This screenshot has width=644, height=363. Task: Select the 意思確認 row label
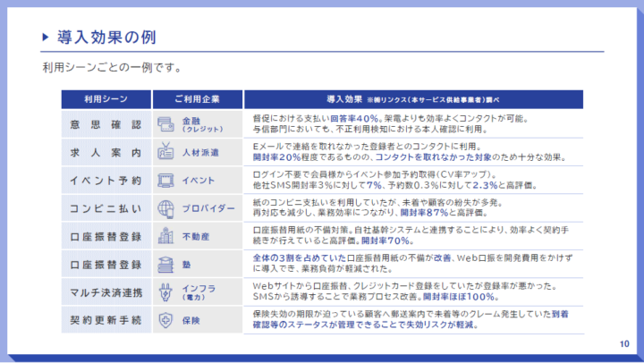(x=105, y=123)
